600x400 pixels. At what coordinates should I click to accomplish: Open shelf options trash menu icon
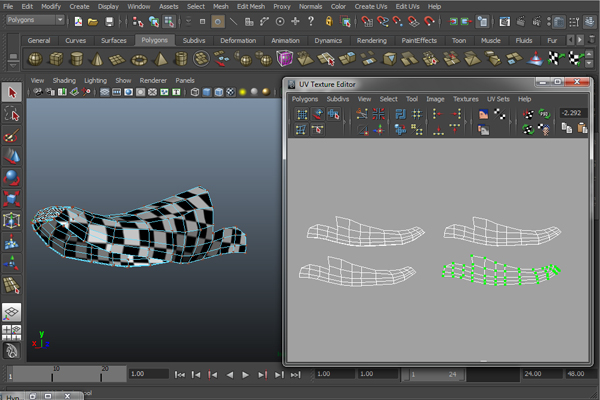click(x=592, y=40)
